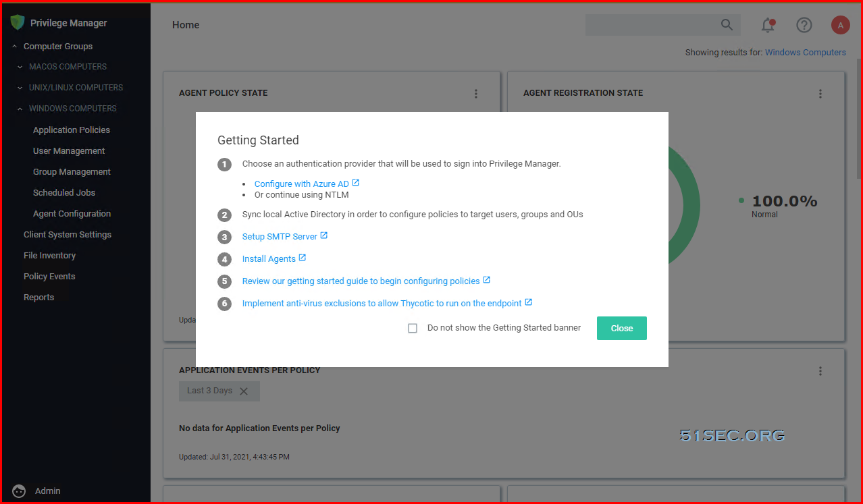Click external link icon beside Install Agents
863x504 pixels.
pos(303,258)
